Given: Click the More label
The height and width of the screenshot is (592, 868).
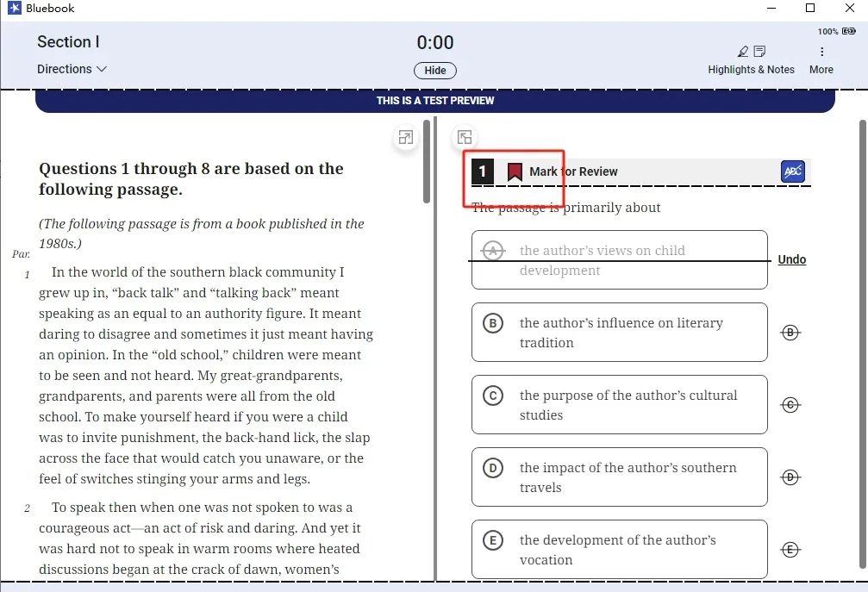Looking at the screenshot, I should tap(821, 70).
